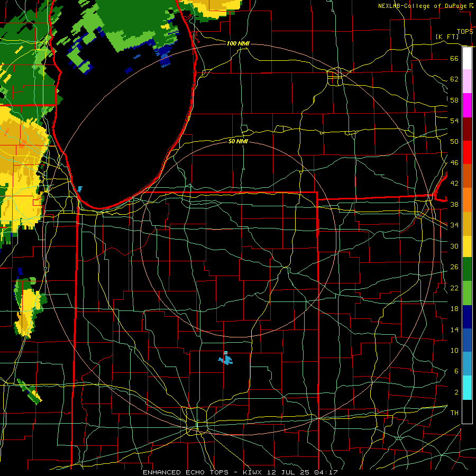Screen dimensions: 476x476
Task: Click the 'TH' threshold label
Action: (x=454, y=413)
